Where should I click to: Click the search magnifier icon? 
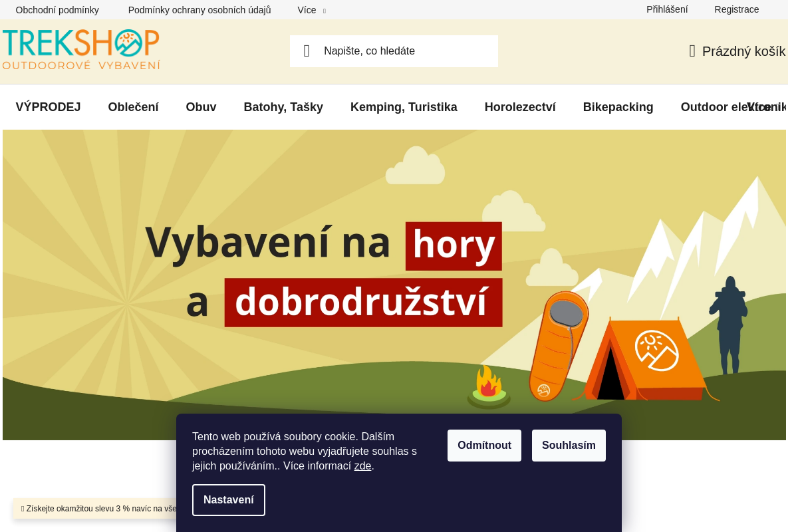tap(307, 51)
